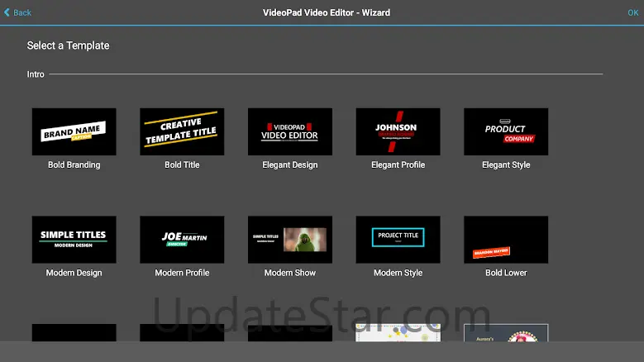Screen dimensions: 644x362
Task: Click the "Bold Title" label
Action: pyautogui.click(x=182, y=165)
